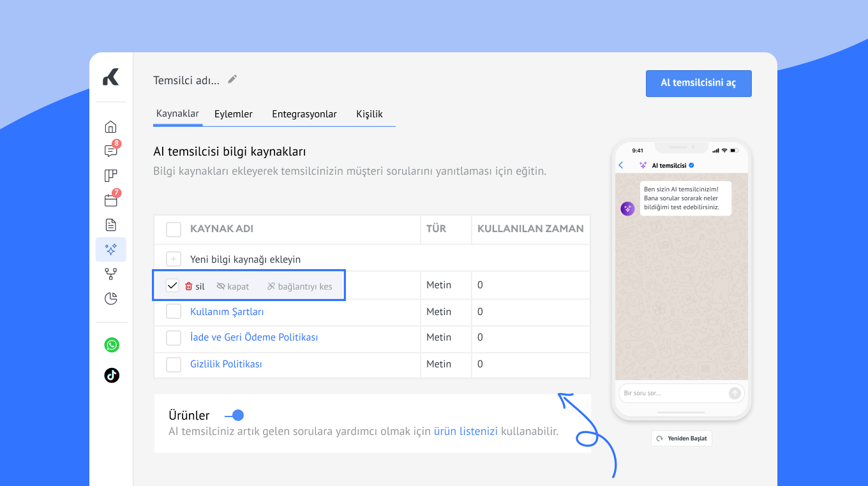Open the kanban board icon
868x486 pixels.
[111, 176]
